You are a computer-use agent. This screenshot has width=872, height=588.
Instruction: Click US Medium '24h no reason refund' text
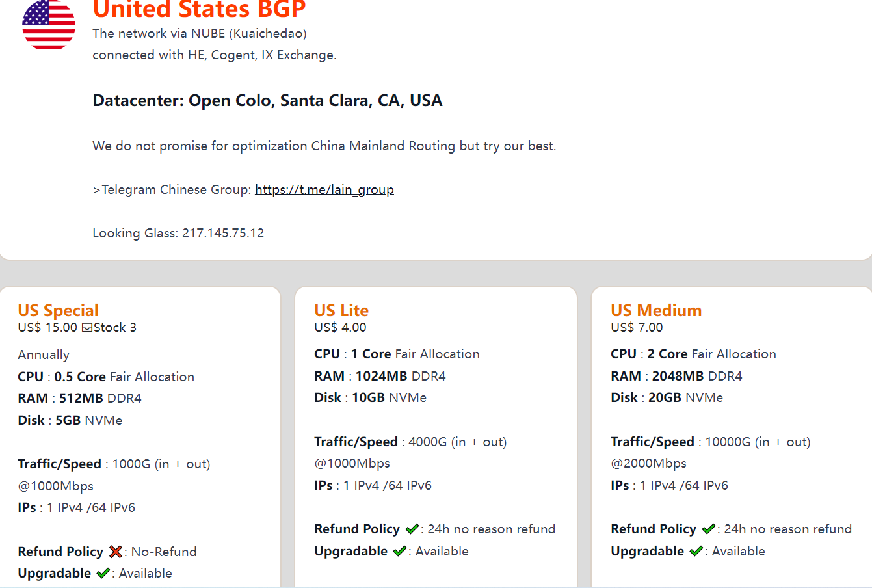[788, 529]
